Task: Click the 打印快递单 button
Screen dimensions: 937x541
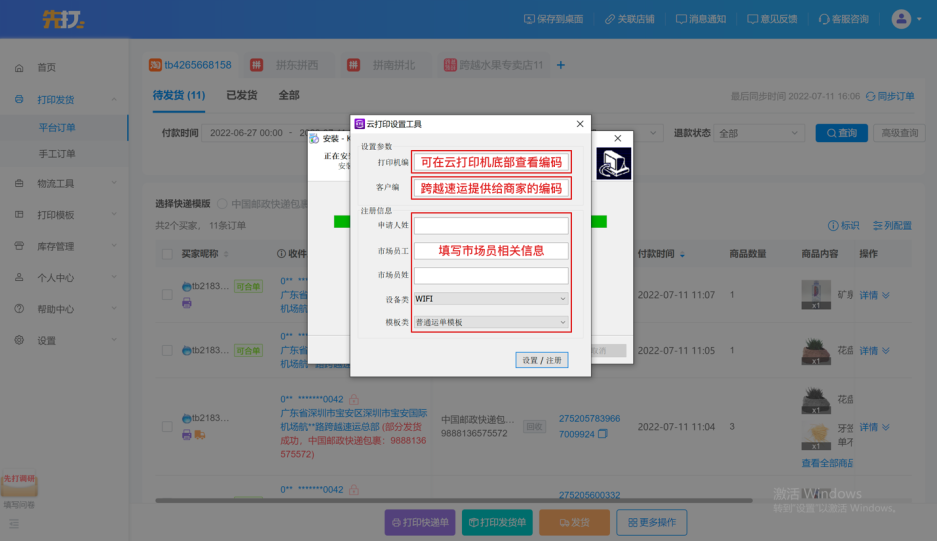Action: pyautogui.click(x=420, y=522)
